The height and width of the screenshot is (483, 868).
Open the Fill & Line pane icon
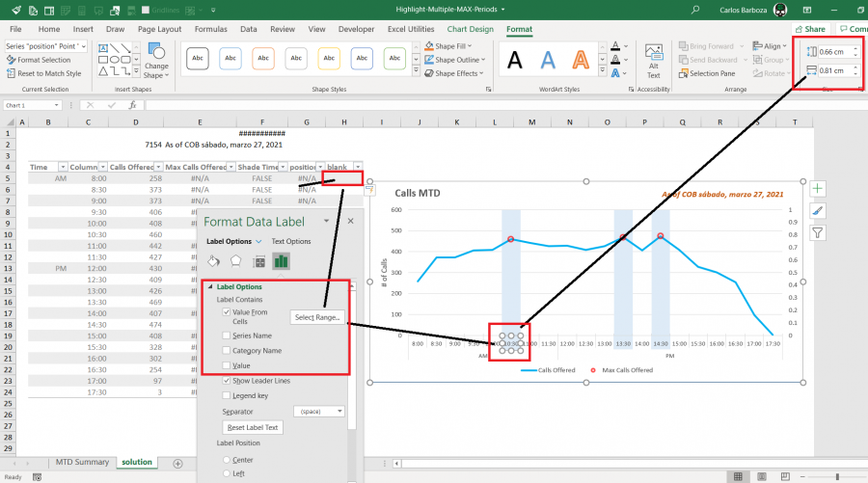click(214, 261)
